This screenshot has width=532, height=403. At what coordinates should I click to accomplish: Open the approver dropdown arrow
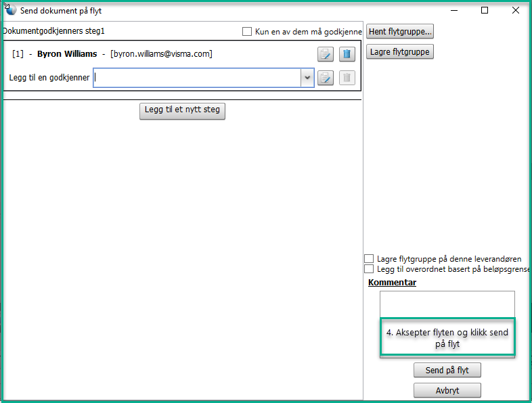307,78
